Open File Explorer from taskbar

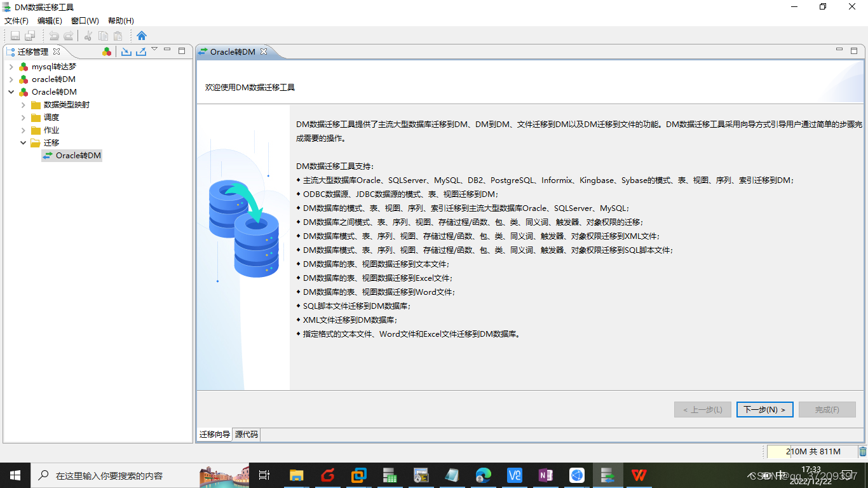[296, 475]
